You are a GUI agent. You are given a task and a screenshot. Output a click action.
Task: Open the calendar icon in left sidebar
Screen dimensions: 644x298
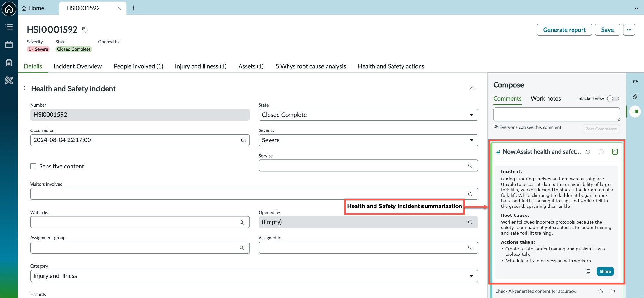pos(9,45)
